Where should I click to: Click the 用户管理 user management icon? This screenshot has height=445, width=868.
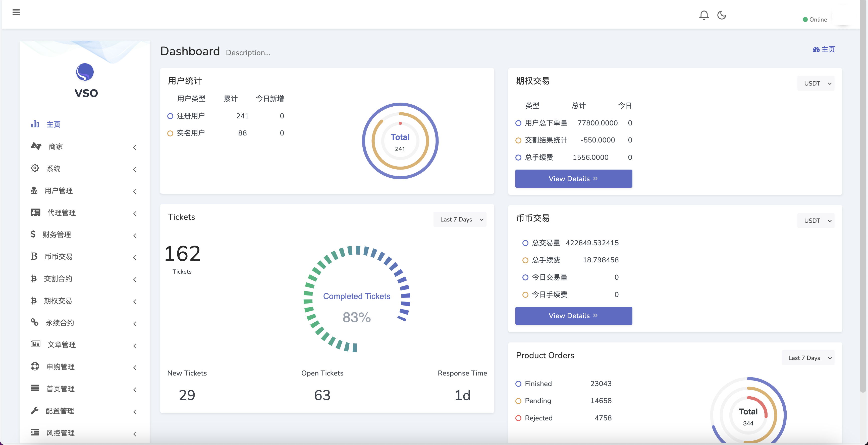coord(34,190)
